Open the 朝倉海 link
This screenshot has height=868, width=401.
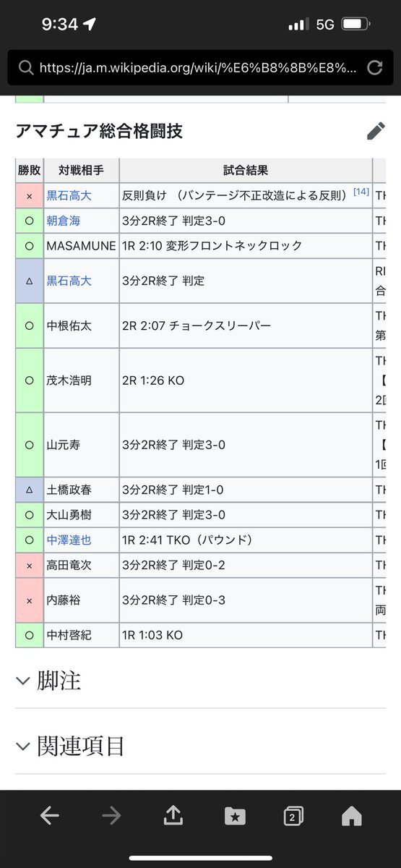[x=63, y=221]
